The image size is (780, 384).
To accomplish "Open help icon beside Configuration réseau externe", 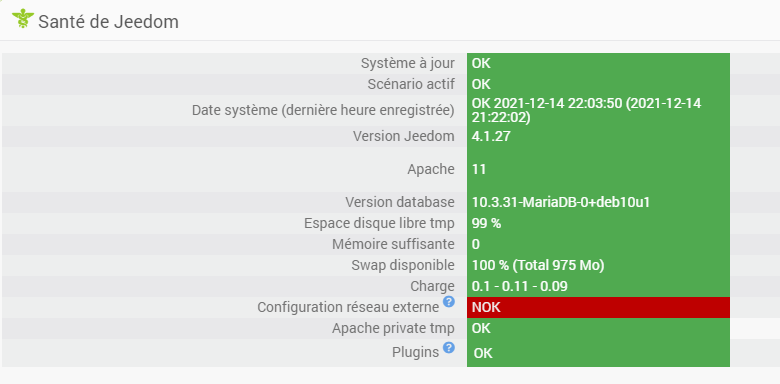I will (449, 301).
